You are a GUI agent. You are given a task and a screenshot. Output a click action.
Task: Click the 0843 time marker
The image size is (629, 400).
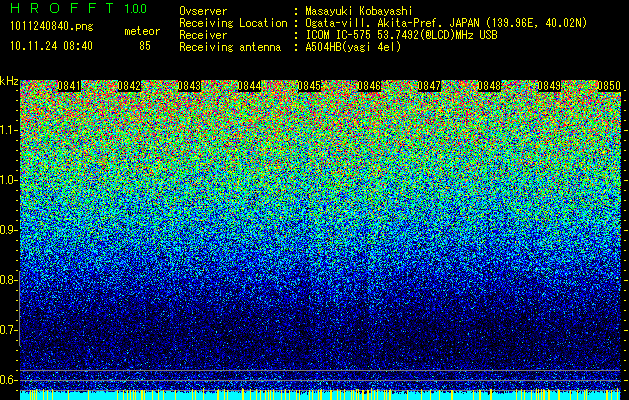(189, 86)
